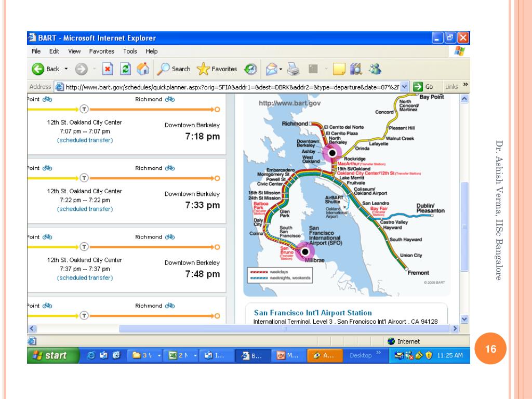The height and width of the screenshot is (399, 532).
Task: Switch to the BART taskbar window button
Action: 252,355
